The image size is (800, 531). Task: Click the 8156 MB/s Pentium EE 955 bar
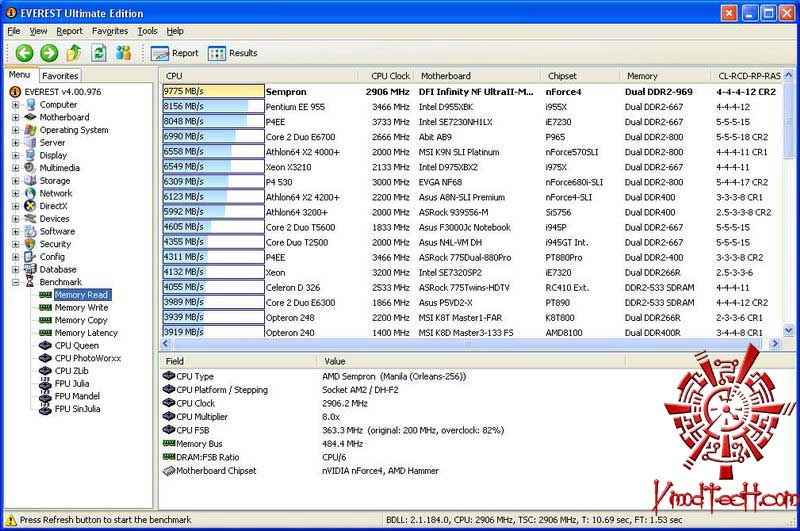[x=213, y=107]
